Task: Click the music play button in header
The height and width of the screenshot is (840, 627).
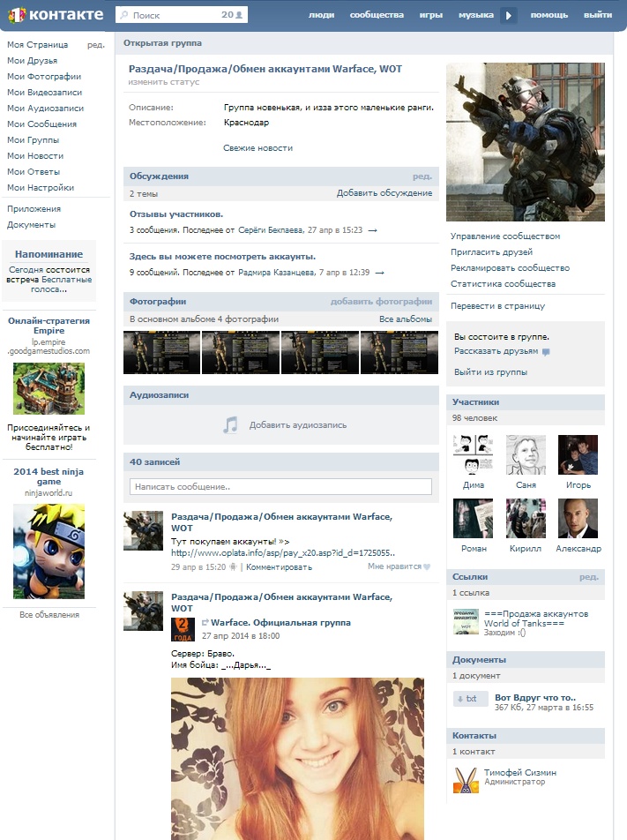Action: tap(509, 15)
